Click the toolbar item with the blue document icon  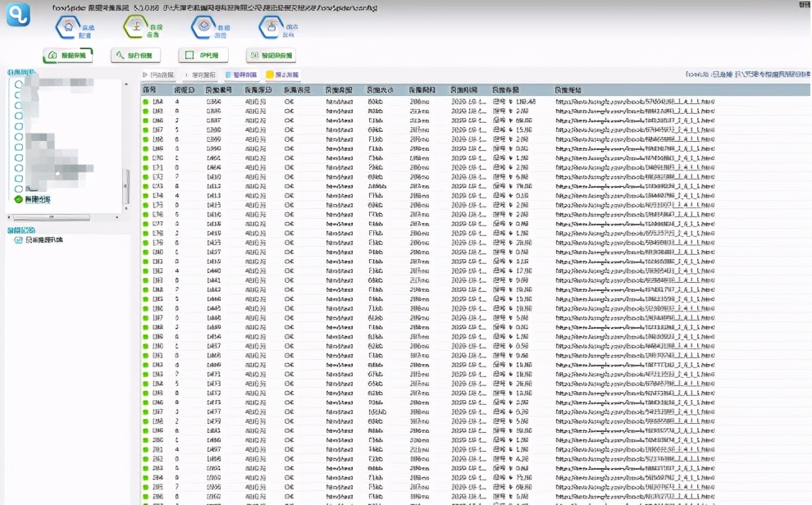pyautogui.click(x=241, y=75)
